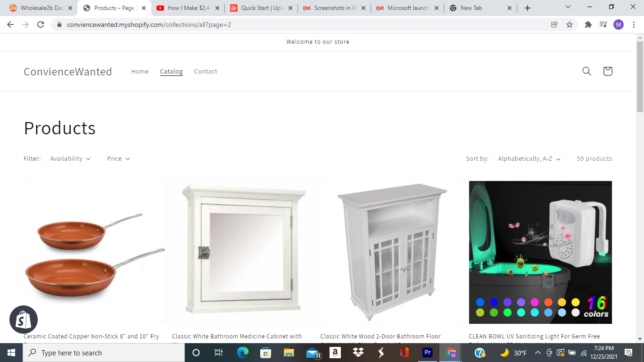Viewport: 644px width, 362px height.
Task: Open the Classic White Bathroom Medicine Cabinet link
Action: tap(237, 337)
